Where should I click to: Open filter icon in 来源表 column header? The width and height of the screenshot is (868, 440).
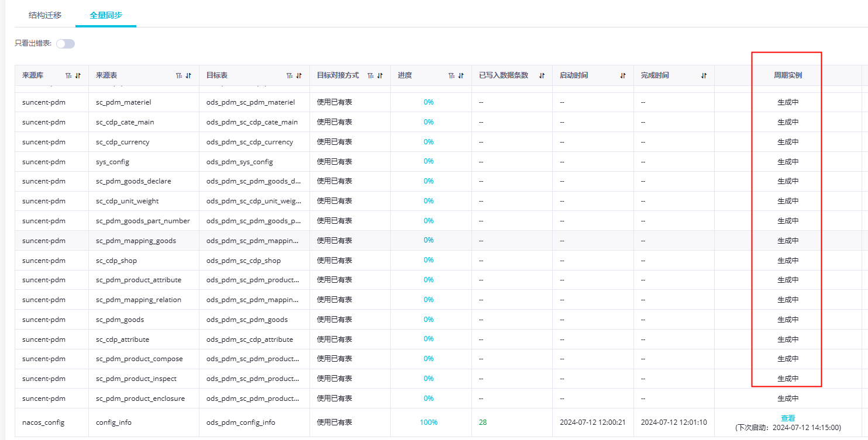179,75
